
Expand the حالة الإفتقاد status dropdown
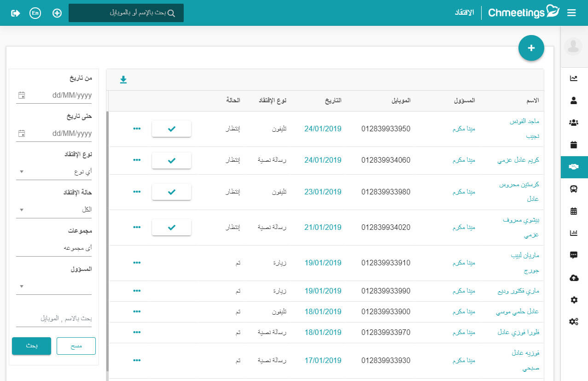point(54,210)
